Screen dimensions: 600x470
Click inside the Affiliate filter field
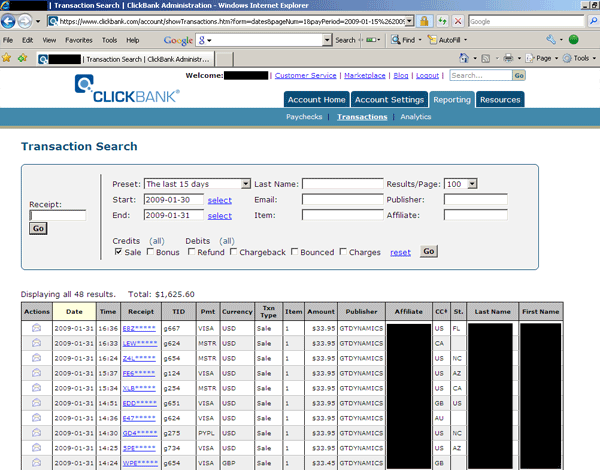(476, 215)
